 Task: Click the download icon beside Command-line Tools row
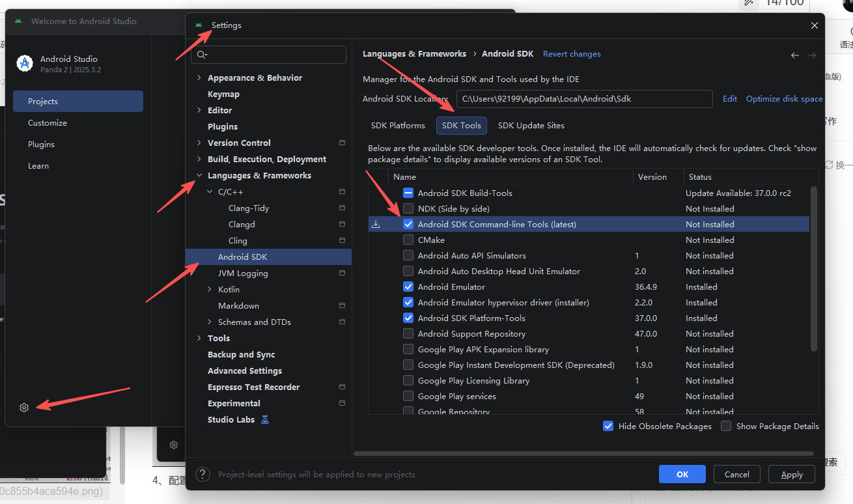(x=376, y=225)
